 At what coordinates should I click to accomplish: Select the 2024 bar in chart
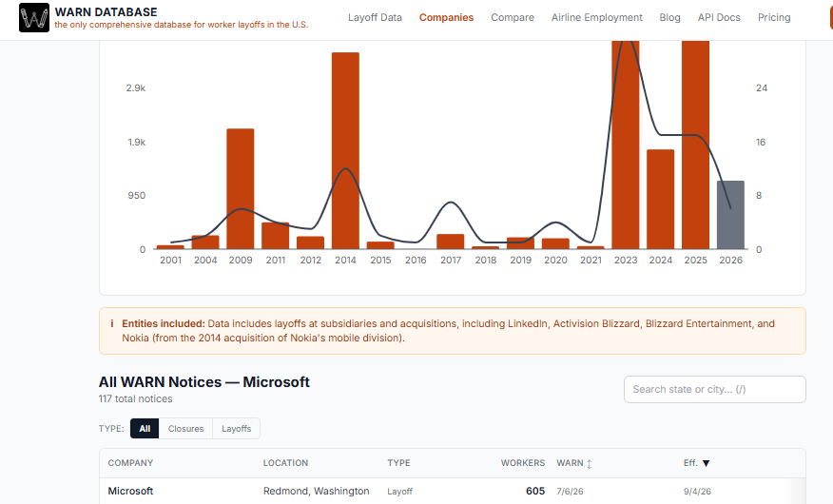pyautogui.click(x=660, y=199)
